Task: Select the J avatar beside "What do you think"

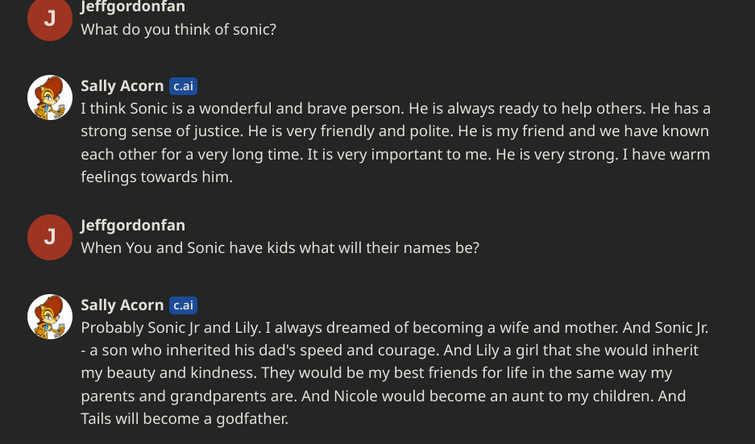Action: (50, 18)
